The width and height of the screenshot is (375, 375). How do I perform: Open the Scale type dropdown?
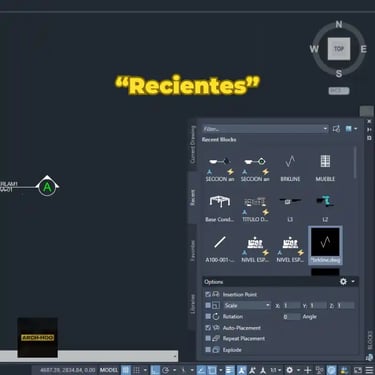pos(247,305)
